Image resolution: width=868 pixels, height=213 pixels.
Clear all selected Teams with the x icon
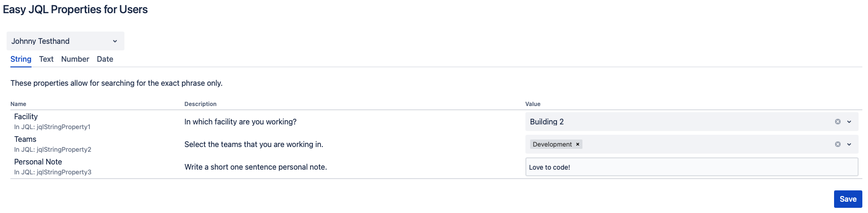coord(838,144)
